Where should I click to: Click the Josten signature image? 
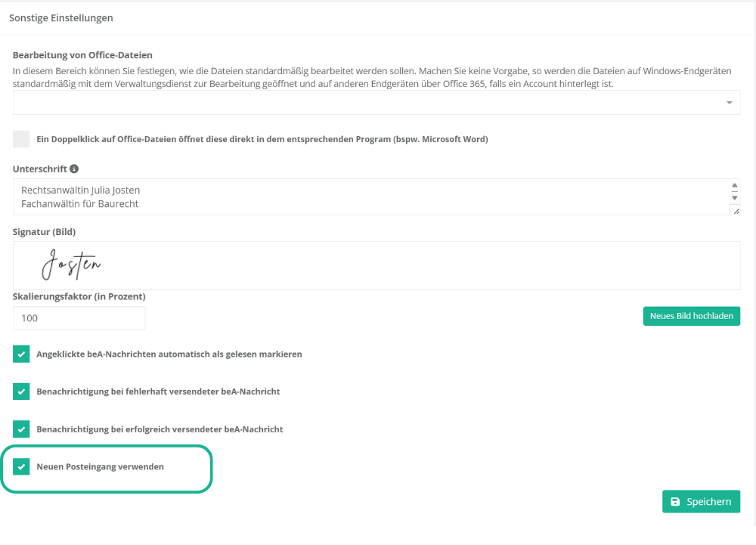(71, 265)
